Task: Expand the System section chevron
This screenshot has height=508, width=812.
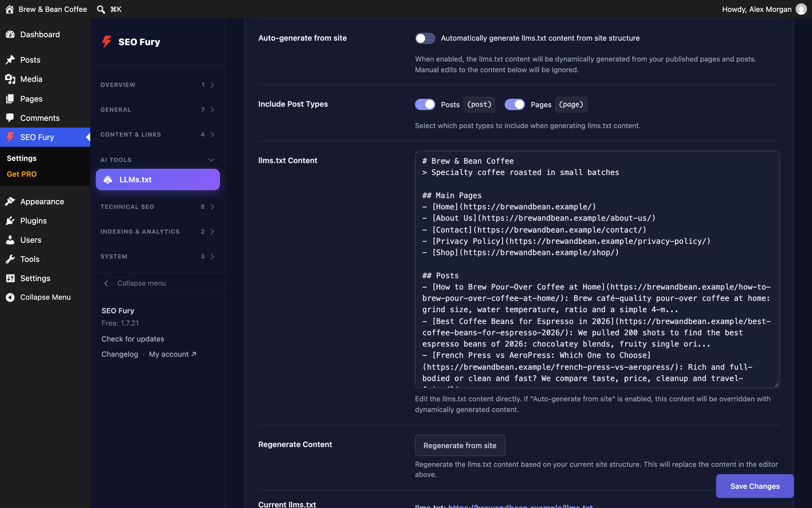Action: click(212, 256)
